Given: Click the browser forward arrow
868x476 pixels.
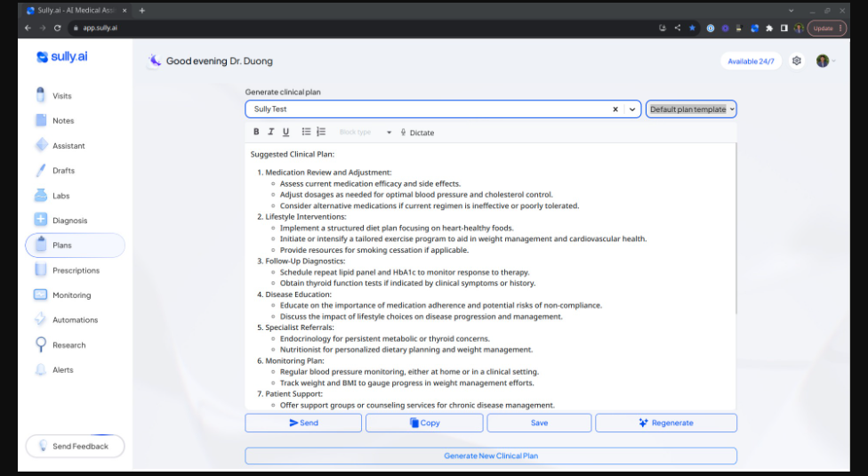Looking at the screenshot, I should pyautogui.click(x=42, y=28).
